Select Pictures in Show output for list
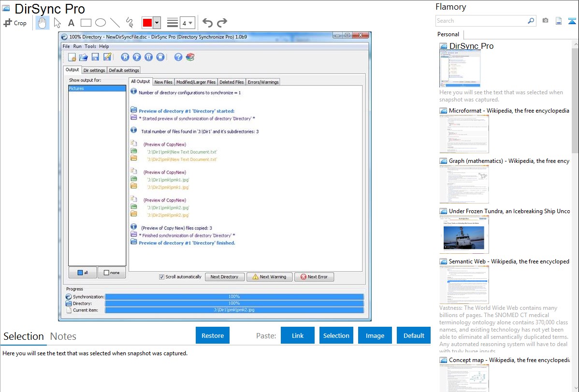Screen dimensions: 579x392 97,88
